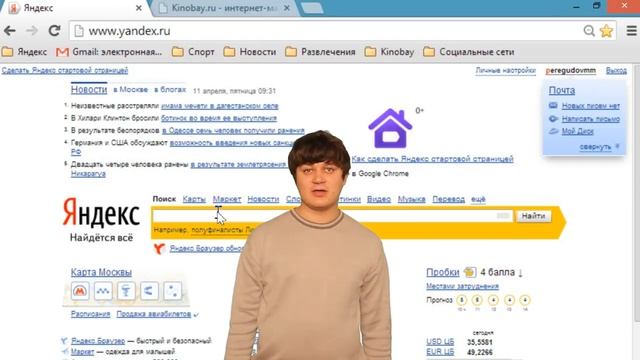
Task: Click Сделать Яндекс стартовой страницей link
Action: coord(64,70)
